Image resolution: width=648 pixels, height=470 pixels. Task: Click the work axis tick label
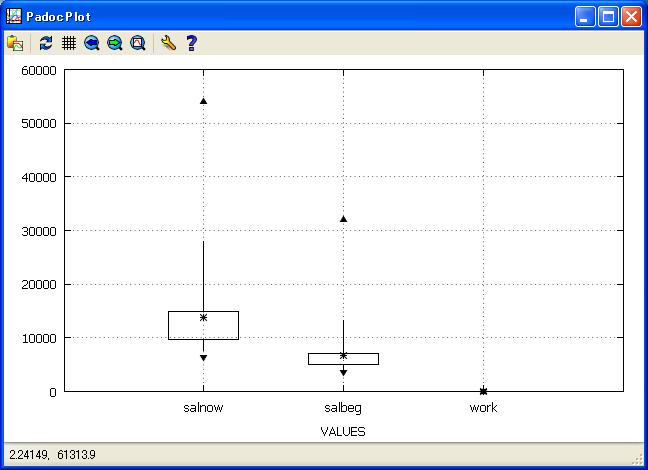click(x=483, y=408)
